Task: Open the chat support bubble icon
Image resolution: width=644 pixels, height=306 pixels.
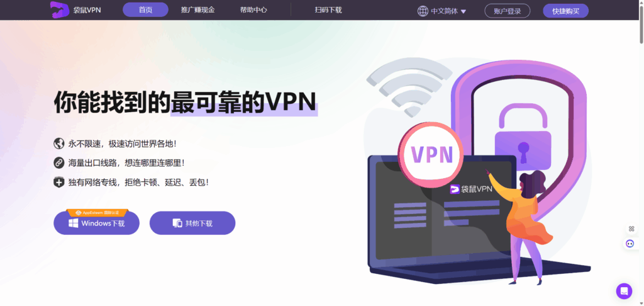Action: (x=624, y=291)
